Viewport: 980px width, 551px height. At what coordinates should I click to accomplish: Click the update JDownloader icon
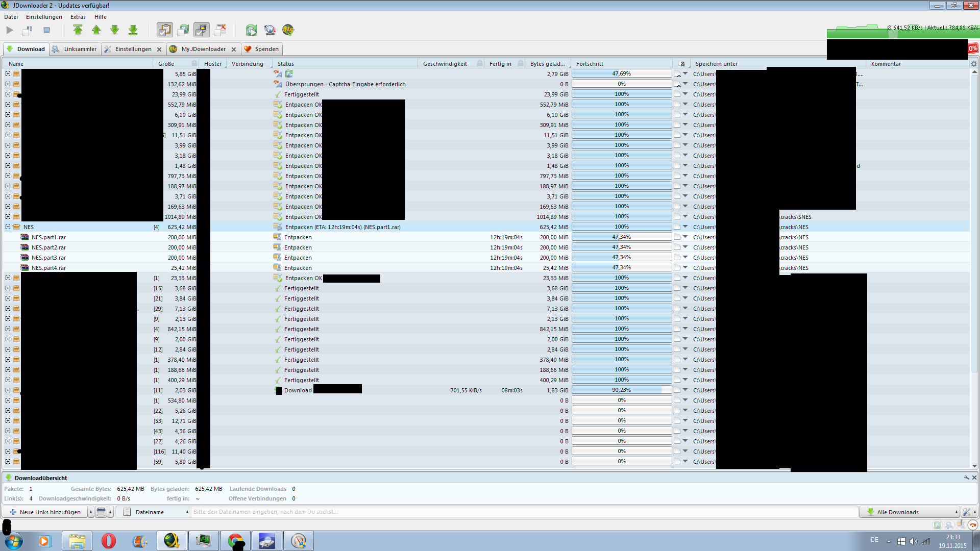[x=251, y=30]
